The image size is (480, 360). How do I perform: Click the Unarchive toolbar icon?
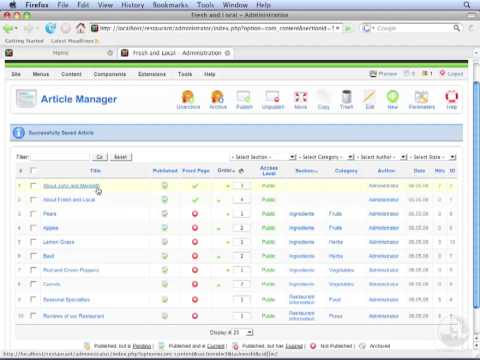tap(188, 100)
